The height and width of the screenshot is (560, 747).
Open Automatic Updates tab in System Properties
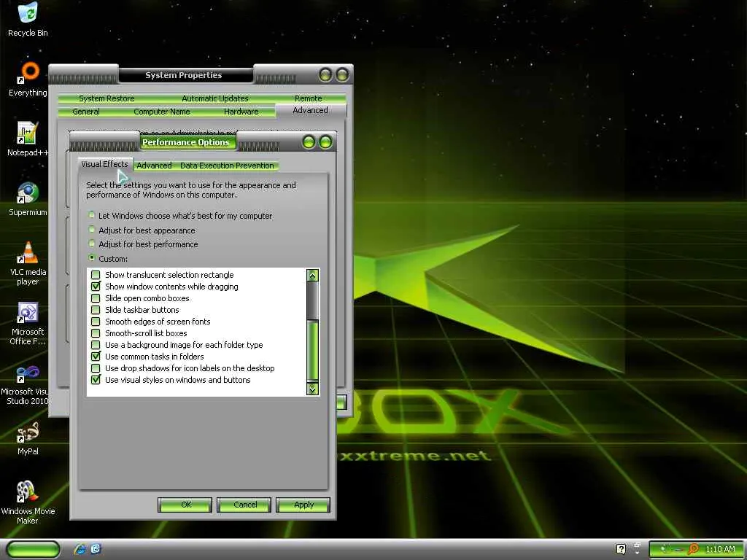[215, 98]
